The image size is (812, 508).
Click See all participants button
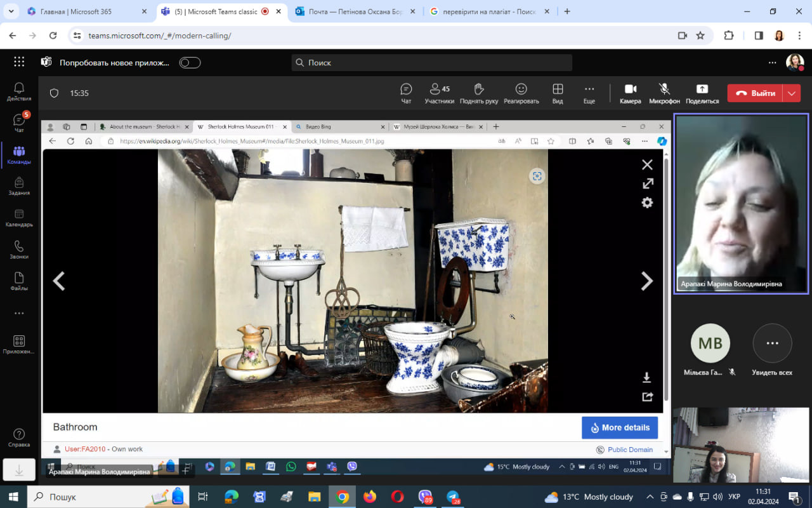click(772, 348)
